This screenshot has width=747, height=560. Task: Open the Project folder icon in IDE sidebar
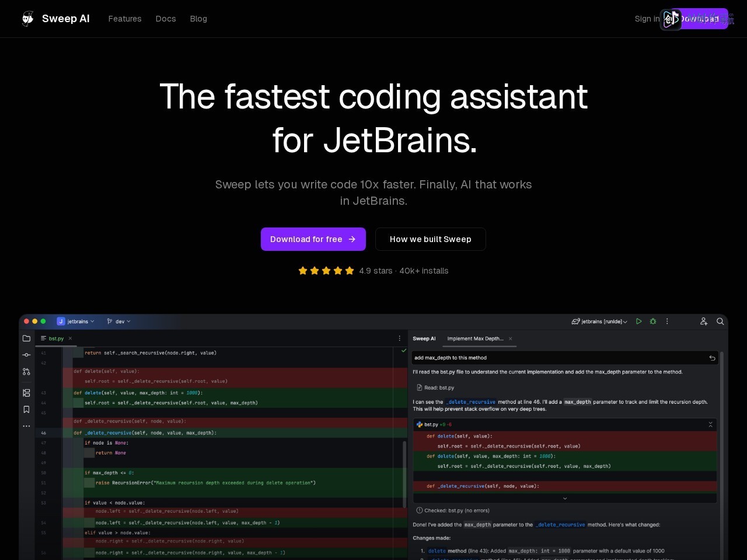(x=26, y=338)
